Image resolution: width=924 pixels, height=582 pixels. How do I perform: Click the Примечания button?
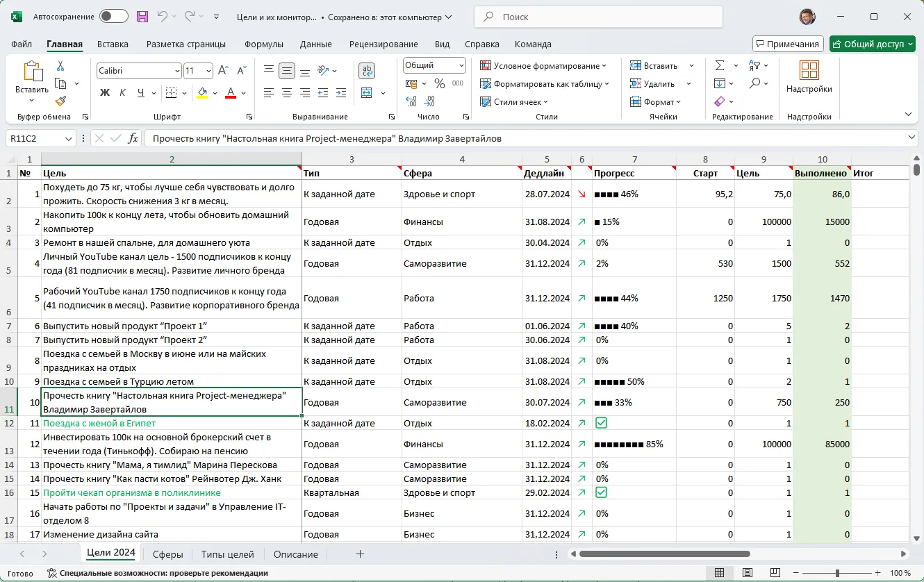click(x=788, y=44)
